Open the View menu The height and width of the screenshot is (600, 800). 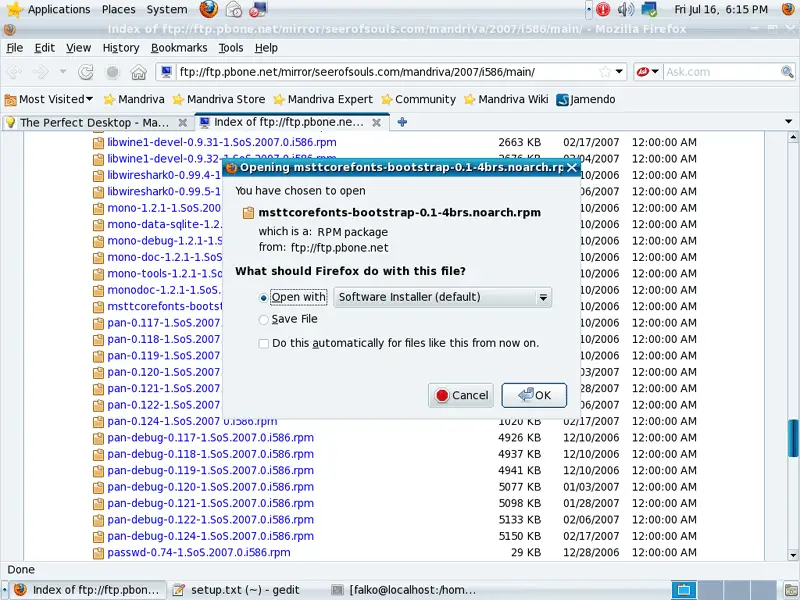pyautogui.click(x=78, y=48)
